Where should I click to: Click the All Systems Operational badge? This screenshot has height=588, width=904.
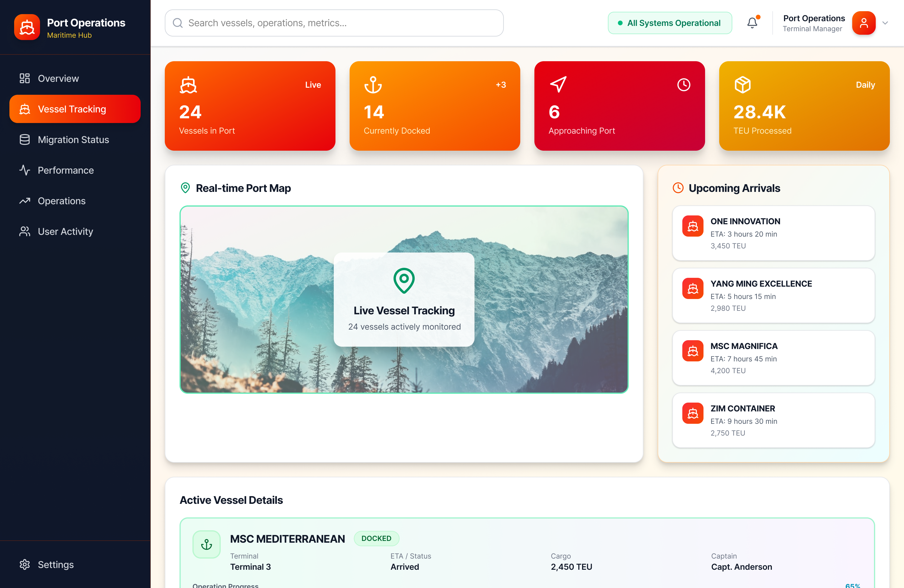(x=670, y=23)
